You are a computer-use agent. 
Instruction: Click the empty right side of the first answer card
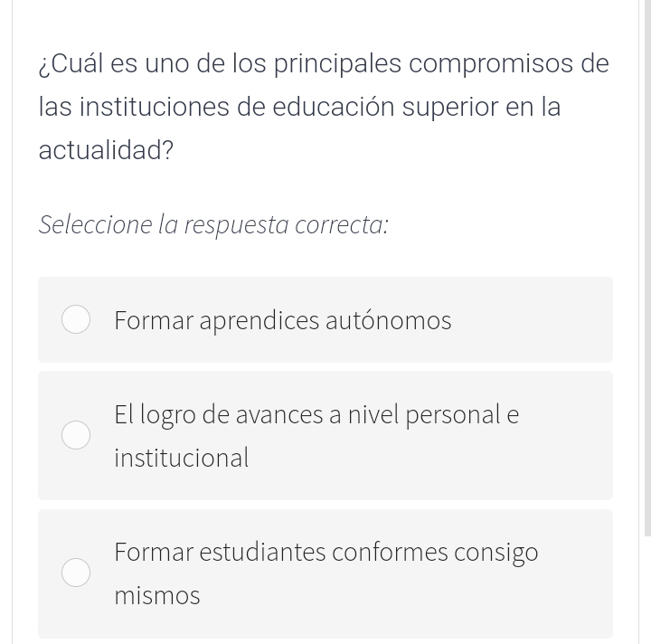pyautogui.click(x=542, y=320)
